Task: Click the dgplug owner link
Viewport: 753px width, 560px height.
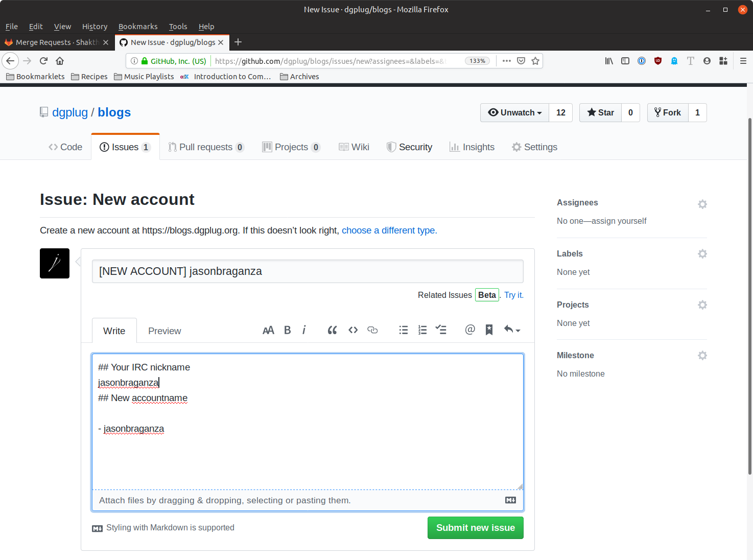Action: tap(70, 112)
